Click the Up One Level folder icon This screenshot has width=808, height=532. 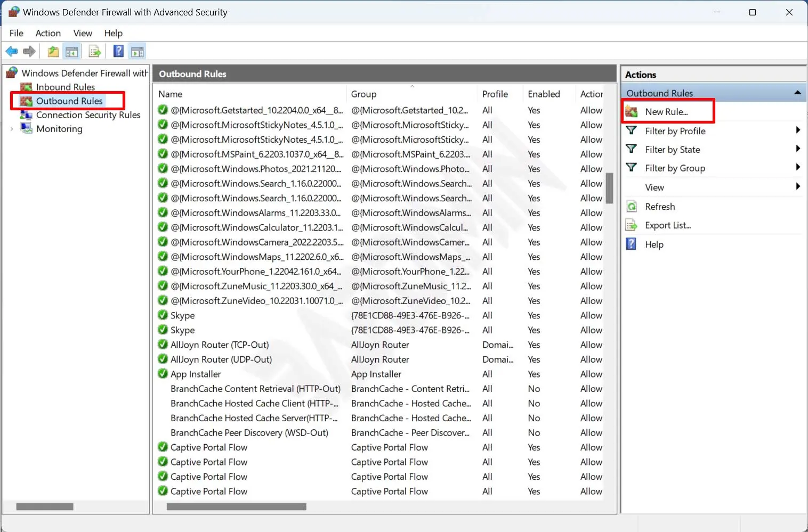point(53,52)
